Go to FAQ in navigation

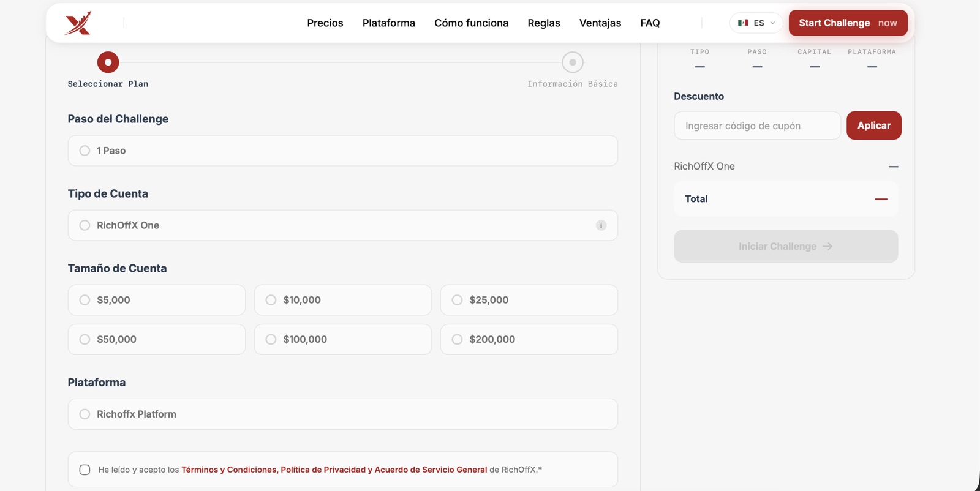pos(650,23)
